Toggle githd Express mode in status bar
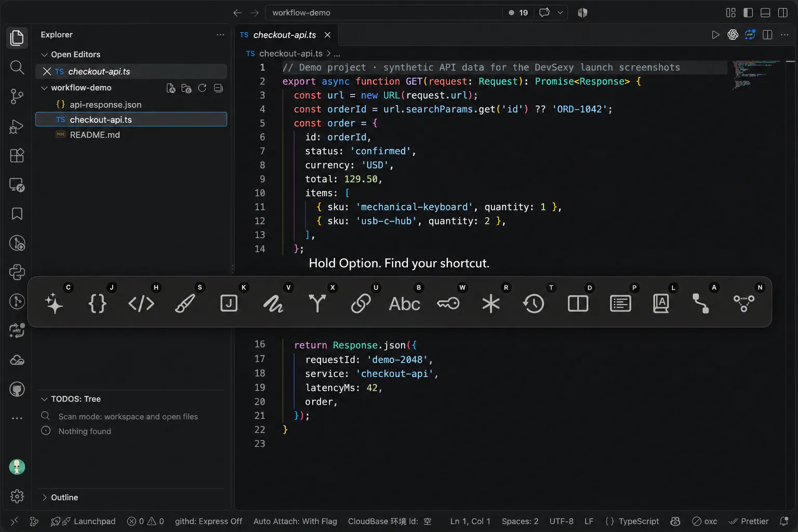Image resolution: width=798 pixels, height=532 pixels. pos(208,521)
